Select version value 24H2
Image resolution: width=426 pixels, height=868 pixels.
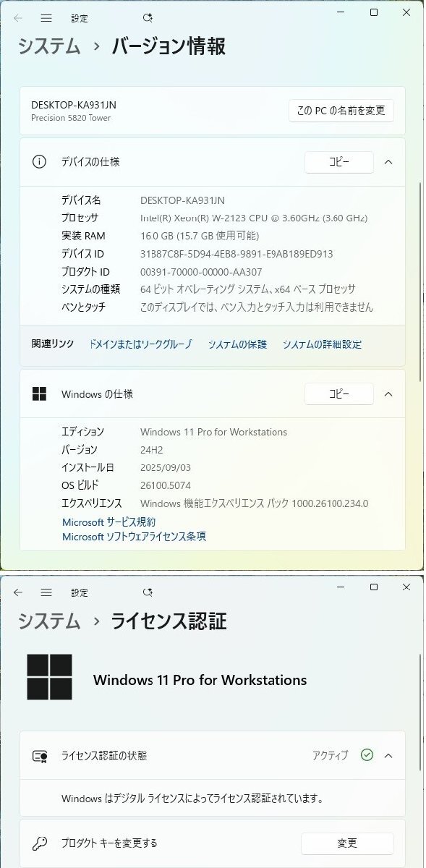click(x=150, y=449)
